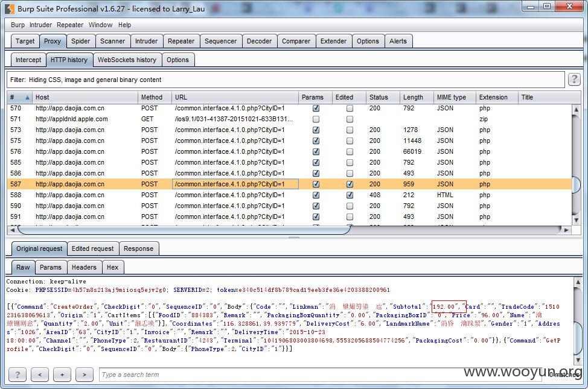Toggle Edited checkbox in row 585
Image resolution: width=588 pixels, height=389 pixels.
point(350,163)
